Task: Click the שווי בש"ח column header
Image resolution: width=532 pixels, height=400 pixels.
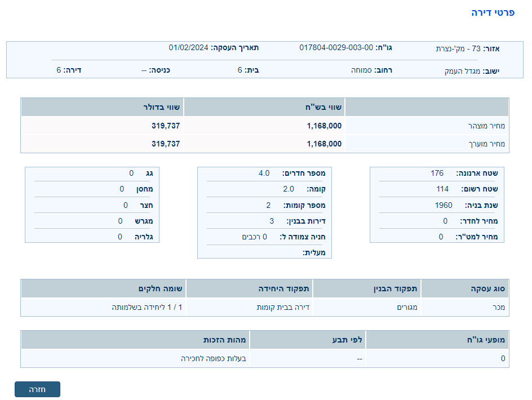Action: (324, 107)
